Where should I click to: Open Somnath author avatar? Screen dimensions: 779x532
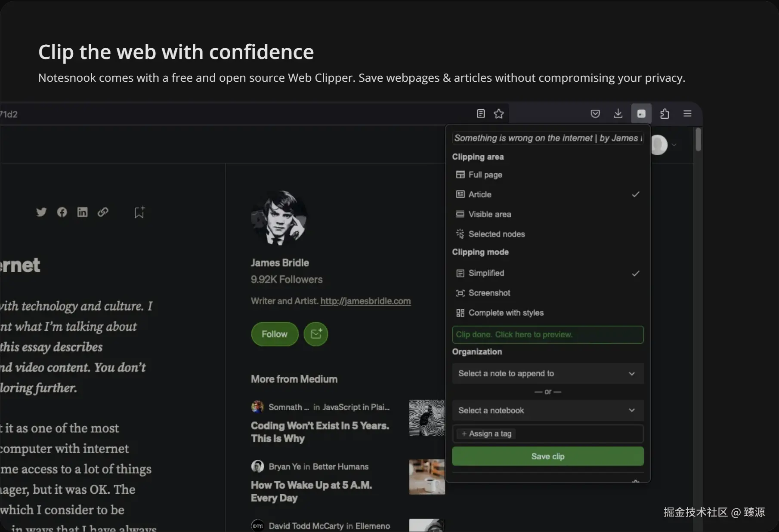257,407
